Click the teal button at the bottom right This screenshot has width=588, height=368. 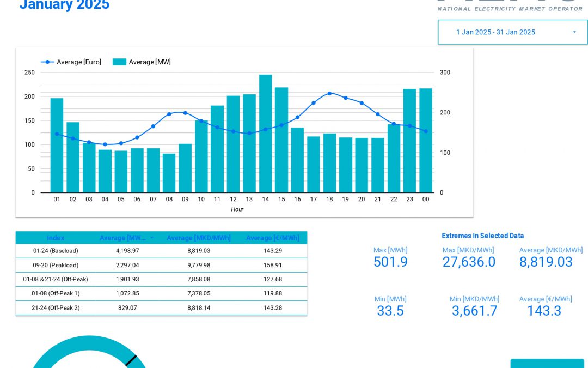(x=547, y=365)
